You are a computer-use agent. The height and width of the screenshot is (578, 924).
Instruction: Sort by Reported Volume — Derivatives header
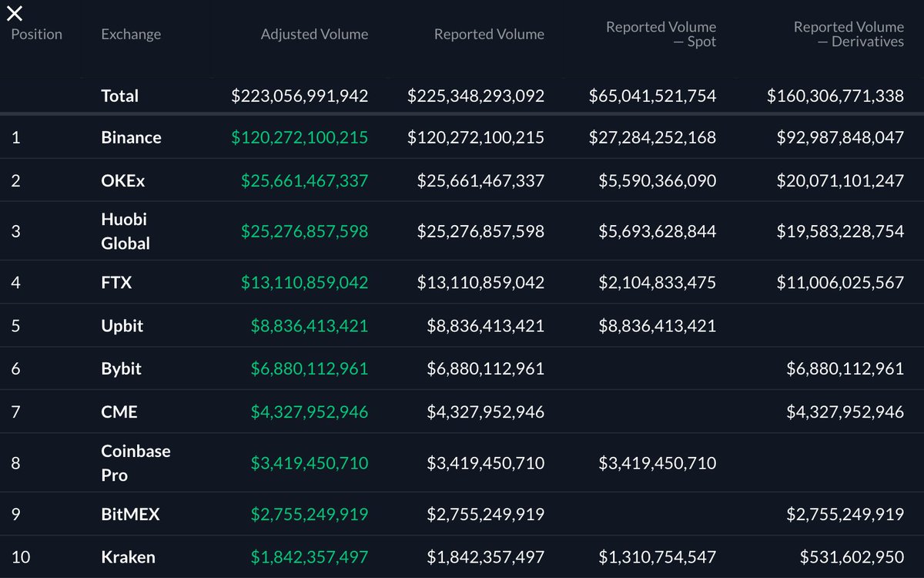[x=849, y=35]
